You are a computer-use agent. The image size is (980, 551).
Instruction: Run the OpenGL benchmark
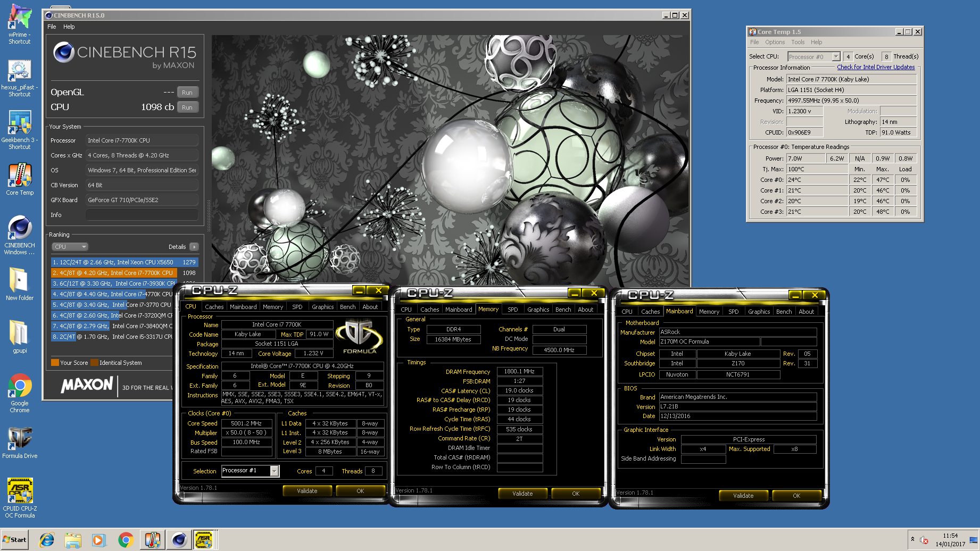click(187, 93)
